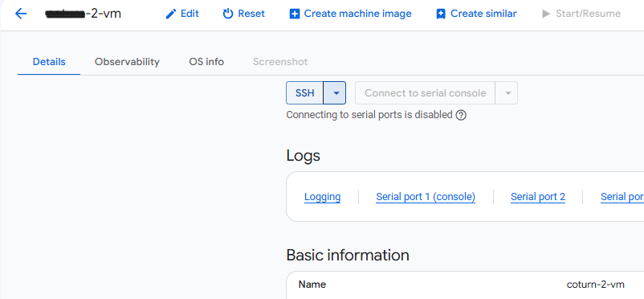Click Connect to serial console button

[425, 93]
